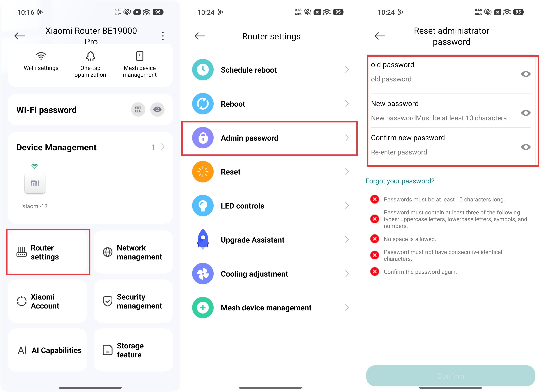The image size is (541, 392).
Task: Tap the Confirm button
Action: pos(451,376)
